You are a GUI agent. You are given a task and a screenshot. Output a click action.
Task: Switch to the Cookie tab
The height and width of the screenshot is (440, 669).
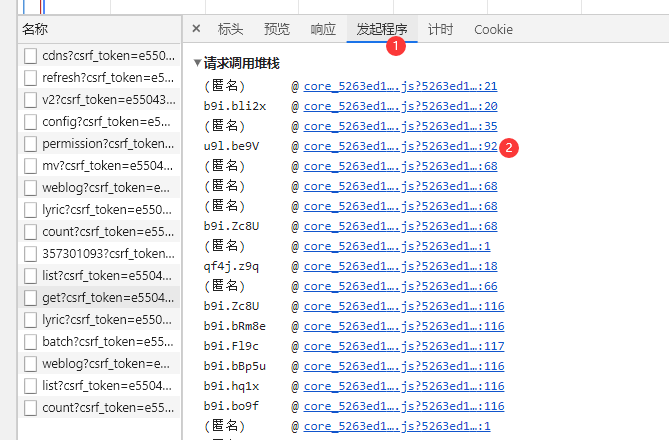click(493, 30)
